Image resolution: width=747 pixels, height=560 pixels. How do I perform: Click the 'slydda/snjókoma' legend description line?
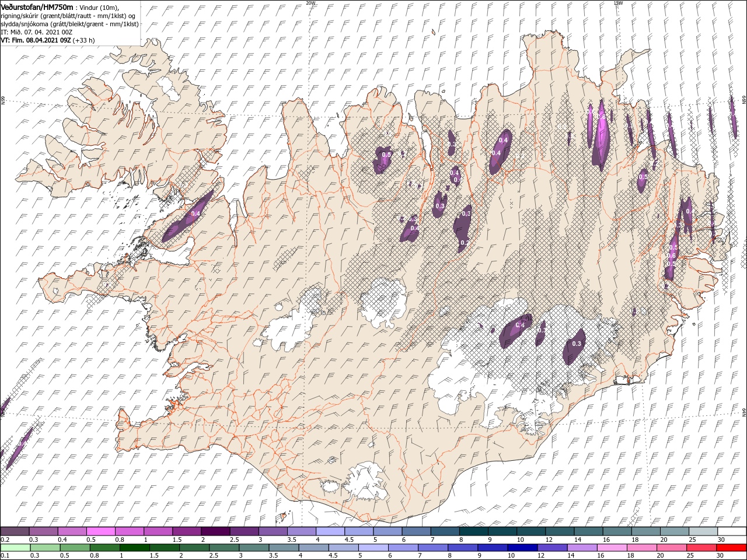point(69,24)
